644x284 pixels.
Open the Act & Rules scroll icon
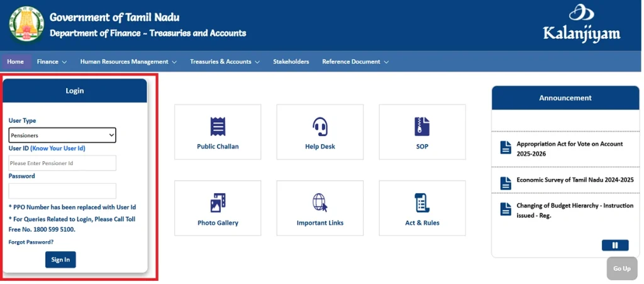click(x=422, y=203)
